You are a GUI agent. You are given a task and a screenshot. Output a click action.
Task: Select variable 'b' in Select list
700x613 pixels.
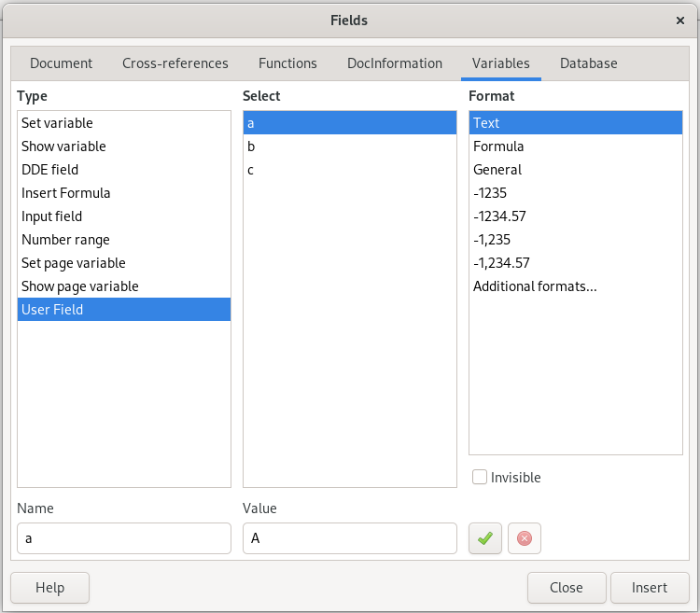point(252,146)
